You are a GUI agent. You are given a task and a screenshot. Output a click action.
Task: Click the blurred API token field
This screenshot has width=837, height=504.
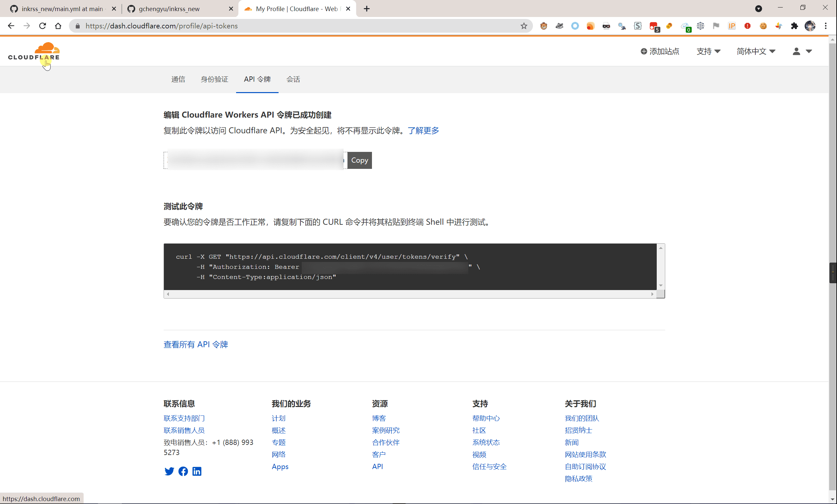coord(255,160)
